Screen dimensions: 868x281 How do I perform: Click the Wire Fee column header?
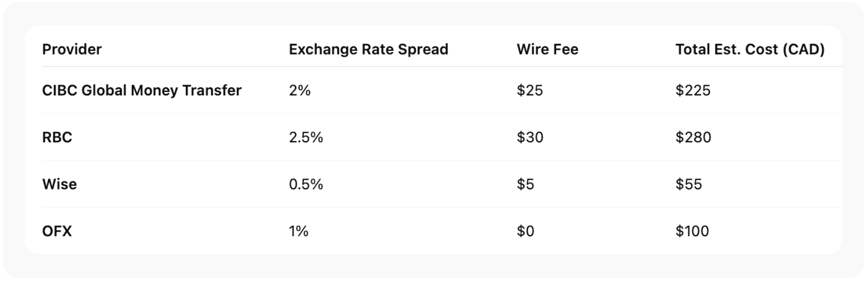(x=547, y=49)
